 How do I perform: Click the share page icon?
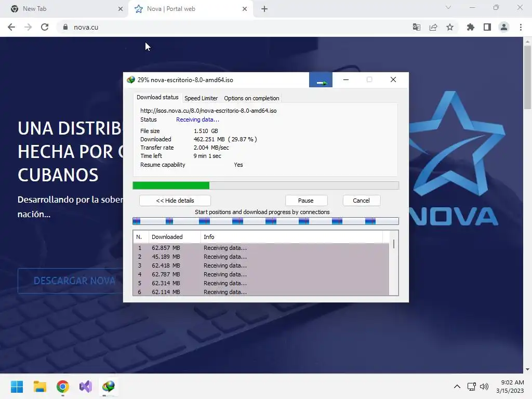[433, 27]
